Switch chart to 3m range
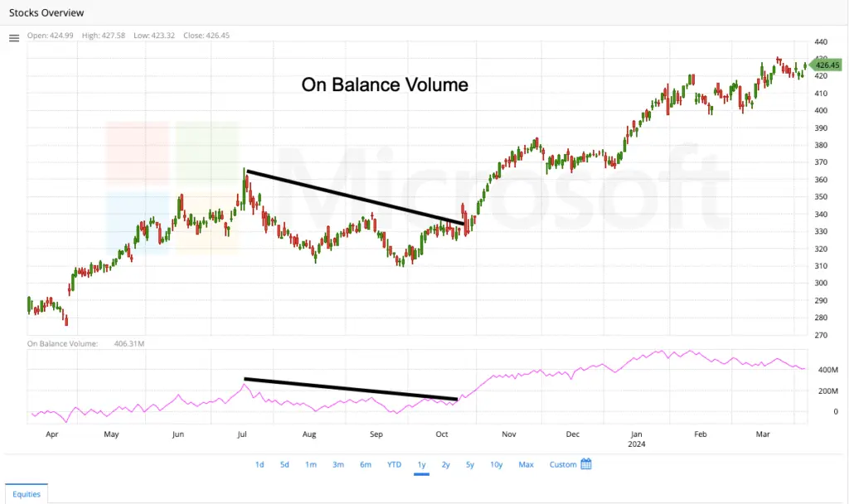This screenshot has height=504, width=849. (x=338, y=464)
